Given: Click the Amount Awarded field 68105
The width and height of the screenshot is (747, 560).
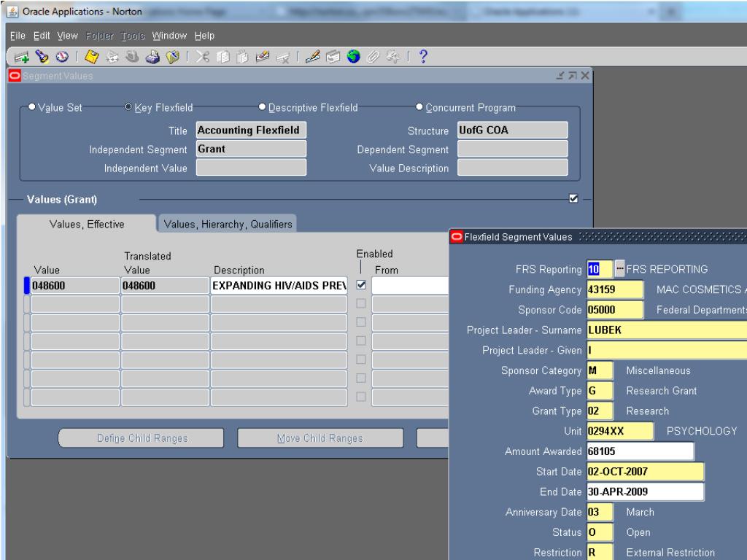Looking at the screenshot, I should (x=640, y=451).
